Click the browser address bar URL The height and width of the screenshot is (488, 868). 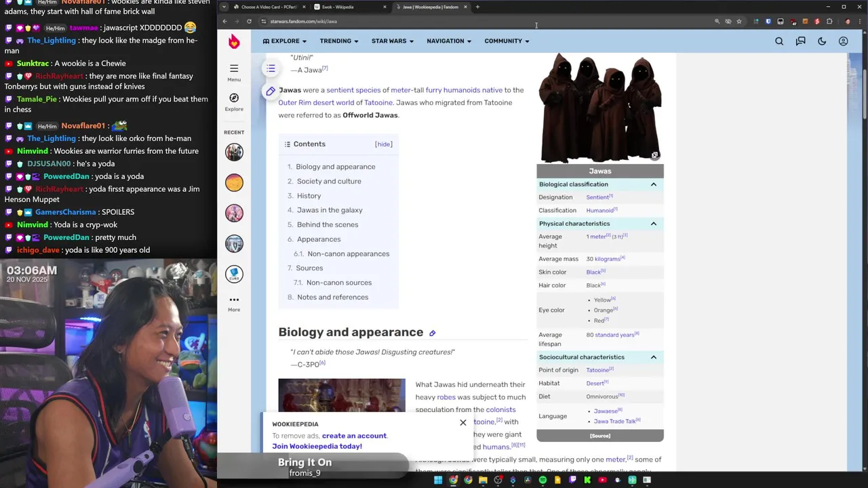point(303,21)
